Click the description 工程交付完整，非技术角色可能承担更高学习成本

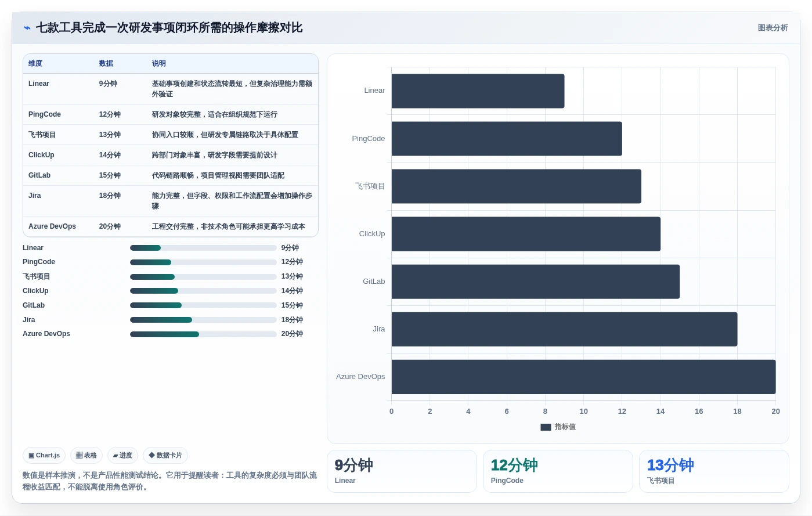coord(229,226)
